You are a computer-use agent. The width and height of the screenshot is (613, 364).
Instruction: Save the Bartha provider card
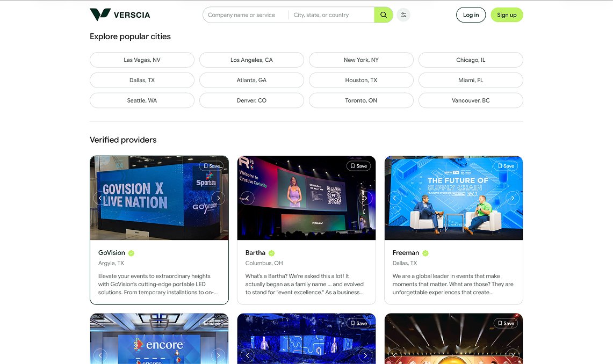pyautogui.click(x=358, y=166)
